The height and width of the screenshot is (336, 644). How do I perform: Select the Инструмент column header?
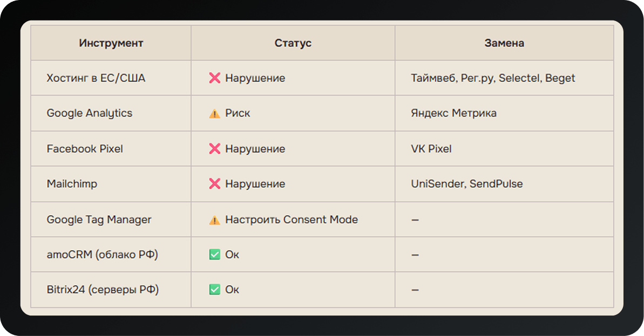(x=111, y=43)
